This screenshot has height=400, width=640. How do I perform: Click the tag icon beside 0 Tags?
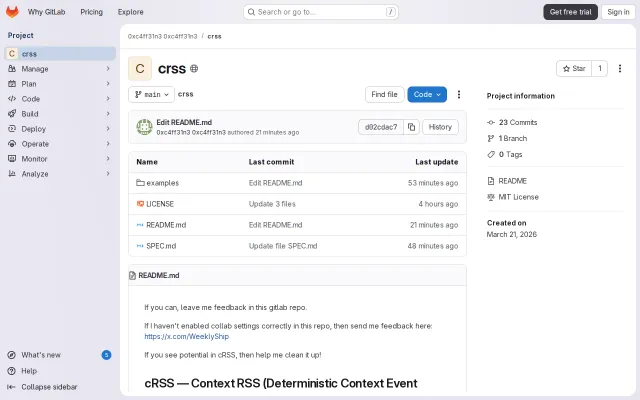[491, 154]
